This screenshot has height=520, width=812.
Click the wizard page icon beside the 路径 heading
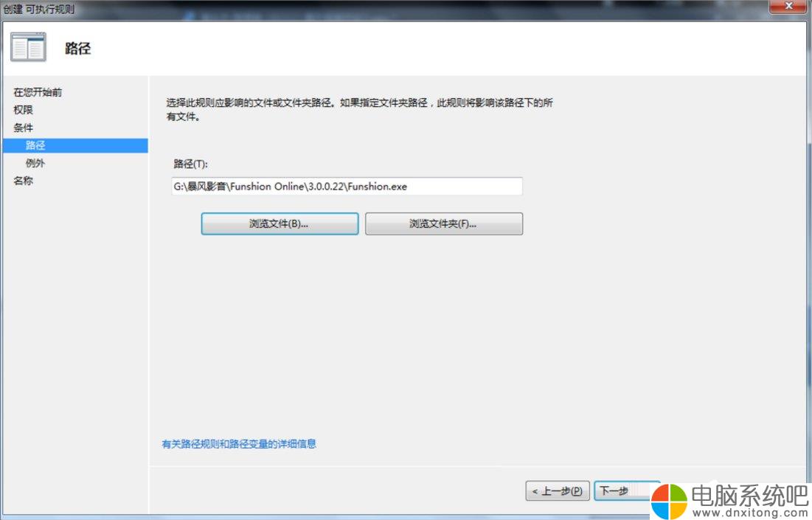pos(29,47)
